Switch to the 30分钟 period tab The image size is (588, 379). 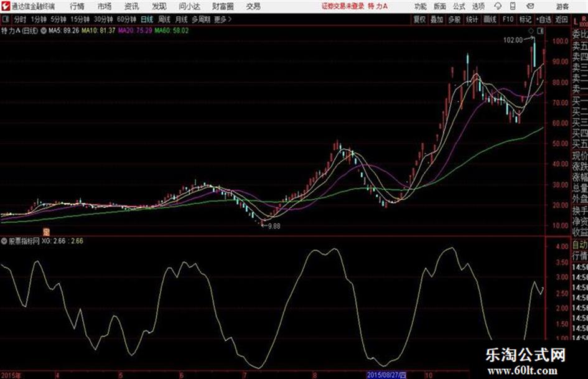pos(103,19)
